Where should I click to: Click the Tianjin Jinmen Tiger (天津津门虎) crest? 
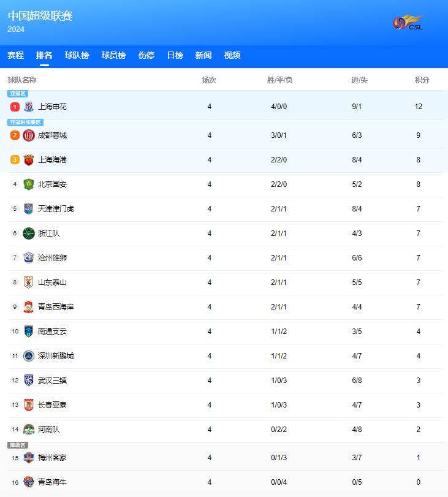(29, 209)
